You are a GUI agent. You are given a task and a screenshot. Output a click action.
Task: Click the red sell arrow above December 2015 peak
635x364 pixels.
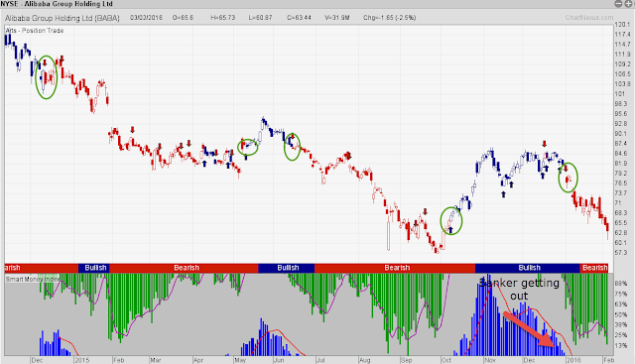click(x=545, y=144)
